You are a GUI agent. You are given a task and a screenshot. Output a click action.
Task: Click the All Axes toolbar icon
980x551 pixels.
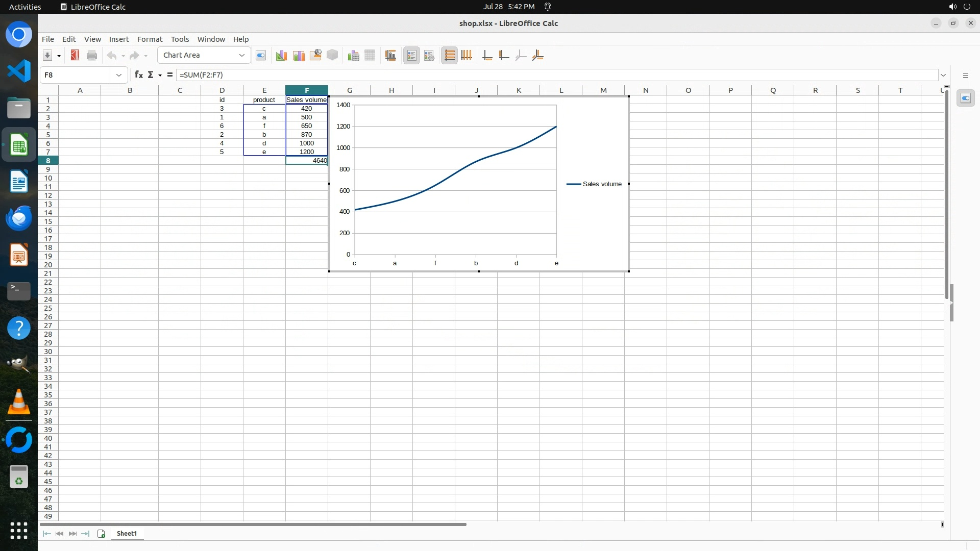coord(537,56)
